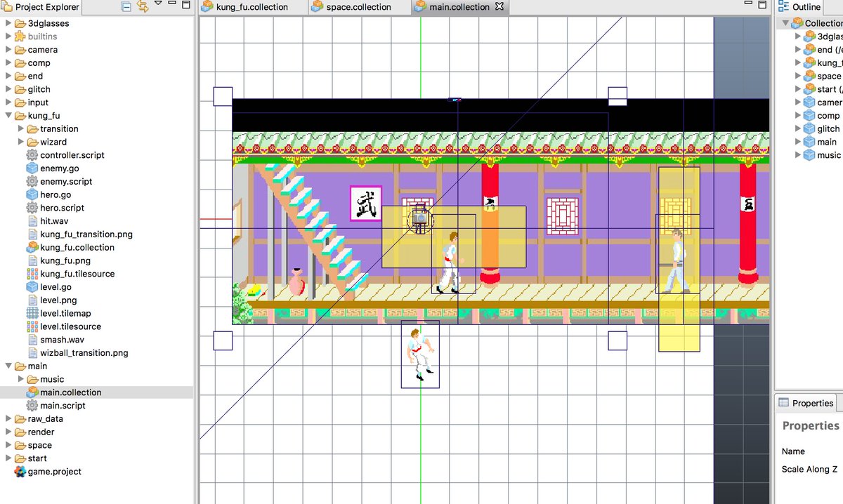843x504 pixels.
Task: Select level.png file
Action: pos(58,300)
